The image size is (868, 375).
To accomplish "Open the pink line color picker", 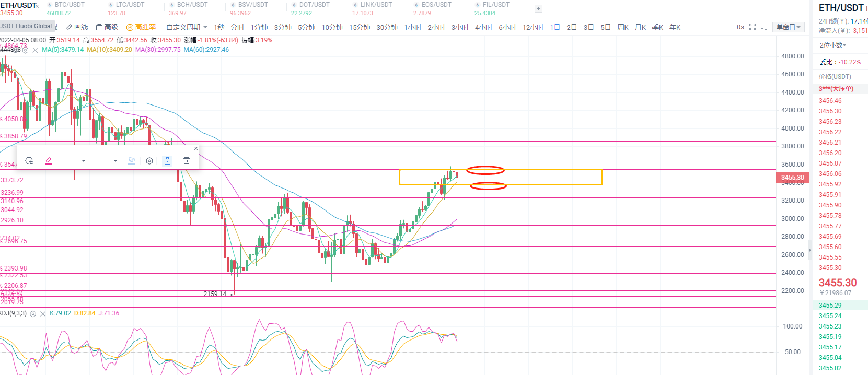I will (49, 161).
